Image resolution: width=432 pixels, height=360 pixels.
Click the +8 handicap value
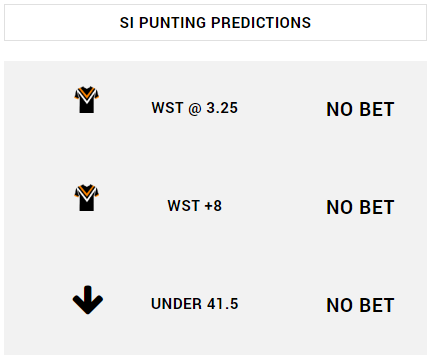point(213,206)
